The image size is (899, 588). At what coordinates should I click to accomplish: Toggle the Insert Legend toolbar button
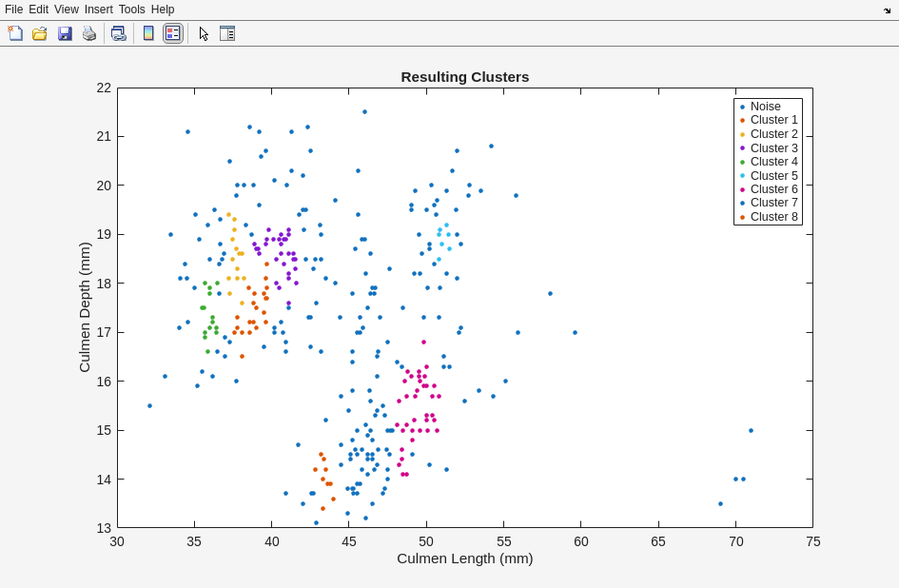pyautogui.click(x=172, y=33)
